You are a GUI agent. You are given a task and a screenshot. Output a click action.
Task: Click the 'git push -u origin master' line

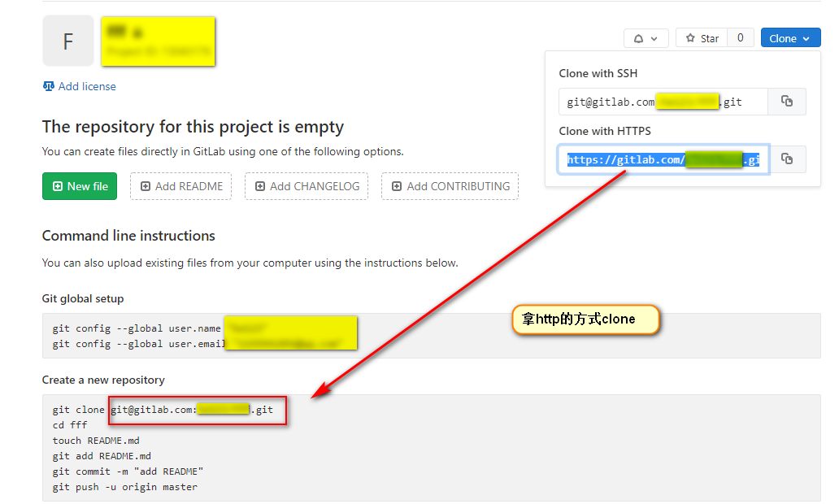[x=124, y=488]
